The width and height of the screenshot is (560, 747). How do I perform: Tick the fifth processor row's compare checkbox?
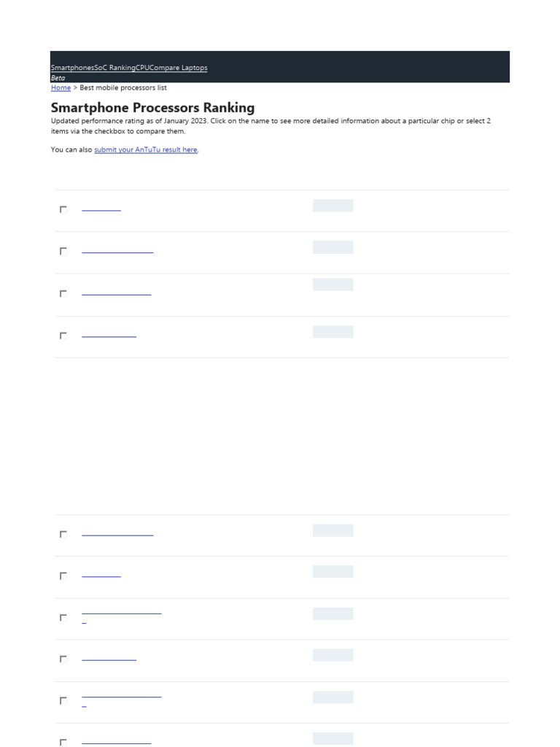(63, 534)
